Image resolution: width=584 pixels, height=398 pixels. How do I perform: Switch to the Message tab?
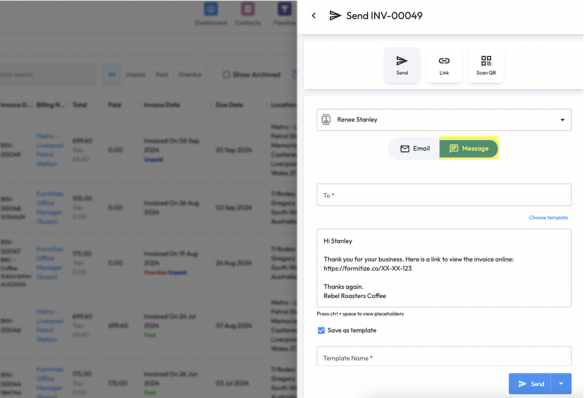click(469, 149)
